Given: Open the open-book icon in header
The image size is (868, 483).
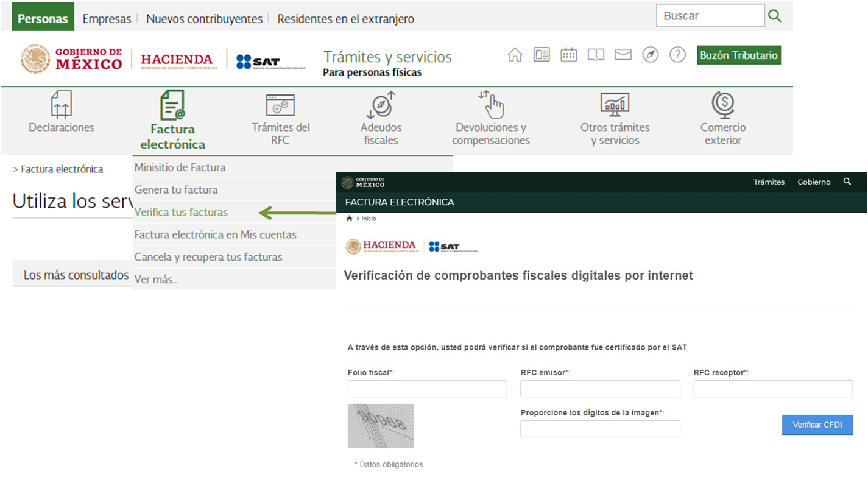Looking at the screenshot, I should tap(596, 55).
